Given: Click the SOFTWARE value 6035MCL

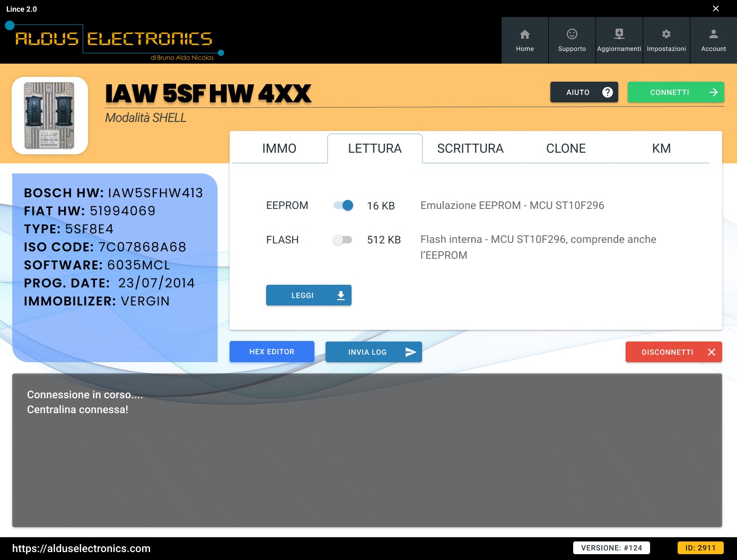Looking at the screenshot, I should click(138, 265).
